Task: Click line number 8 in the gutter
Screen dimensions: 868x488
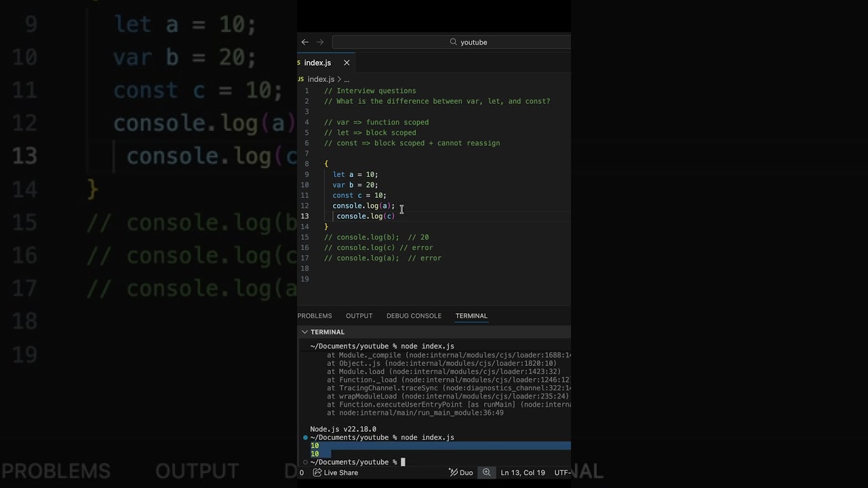Action: [x=307, y=164]
